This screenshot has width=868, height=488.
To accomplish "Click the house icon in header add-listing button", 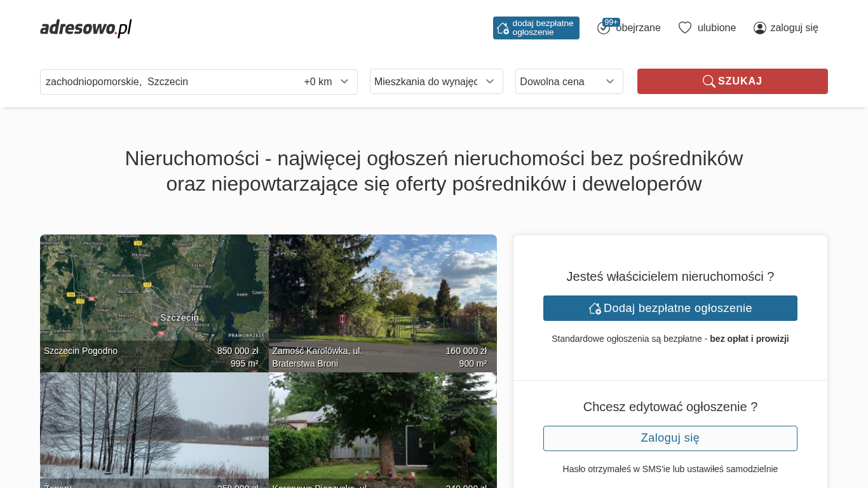I will pyautogui.click(x=503, y=28).
